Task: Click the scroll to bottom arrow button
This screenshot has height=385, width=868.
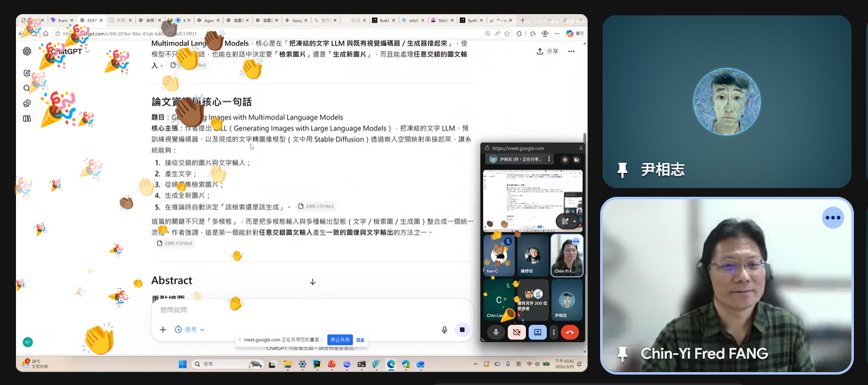Action: [x=313, y=282]
